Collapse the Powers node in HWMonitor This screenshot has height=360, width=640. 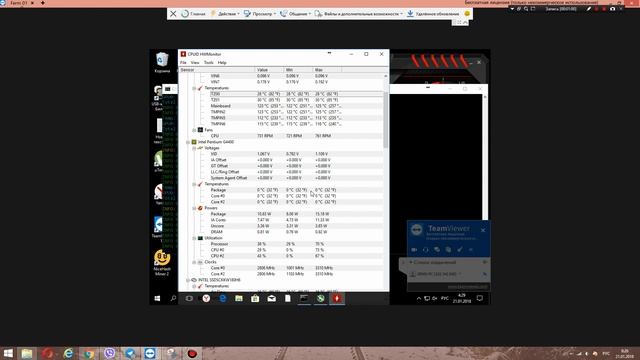(x=194, y=208)
